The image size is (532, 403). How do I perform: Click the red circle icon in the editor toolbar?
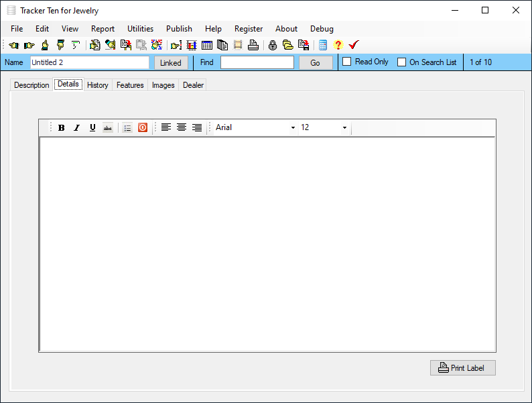(143, 127)
